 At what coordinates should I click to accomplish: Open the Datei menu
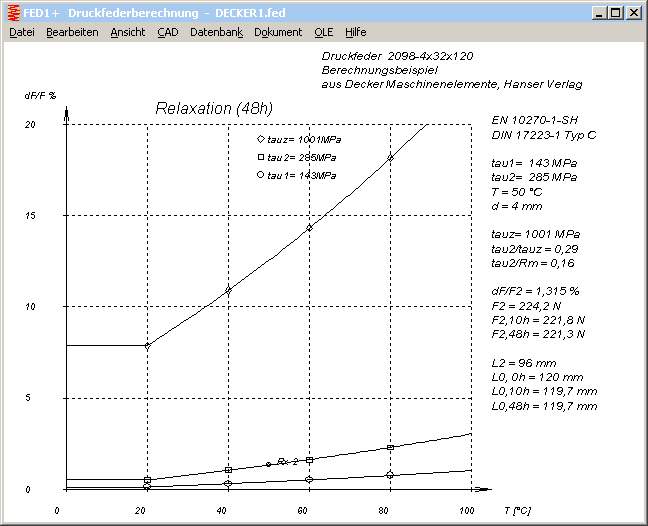pos(22,32)
